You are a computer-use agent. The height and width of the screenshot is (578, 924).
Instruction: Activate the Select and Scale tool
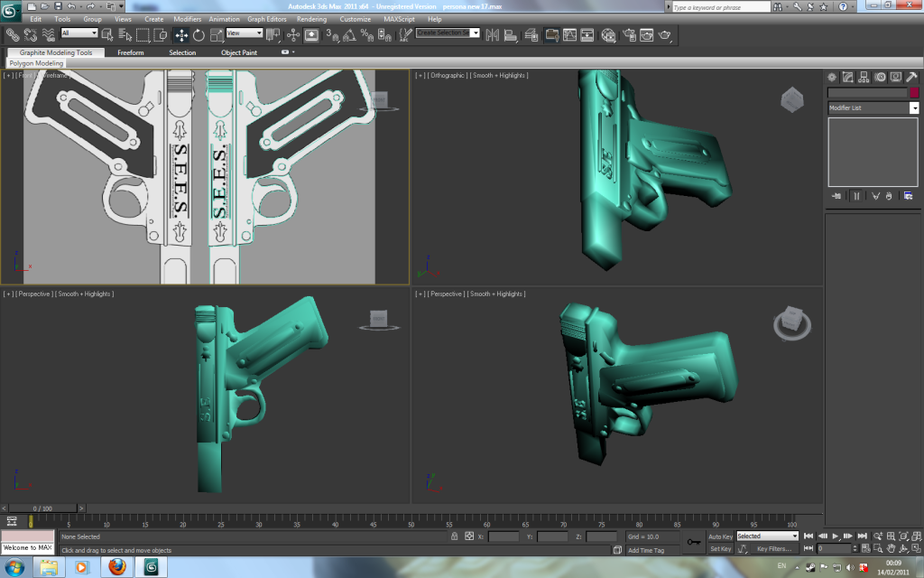click(x=217, y=35)
